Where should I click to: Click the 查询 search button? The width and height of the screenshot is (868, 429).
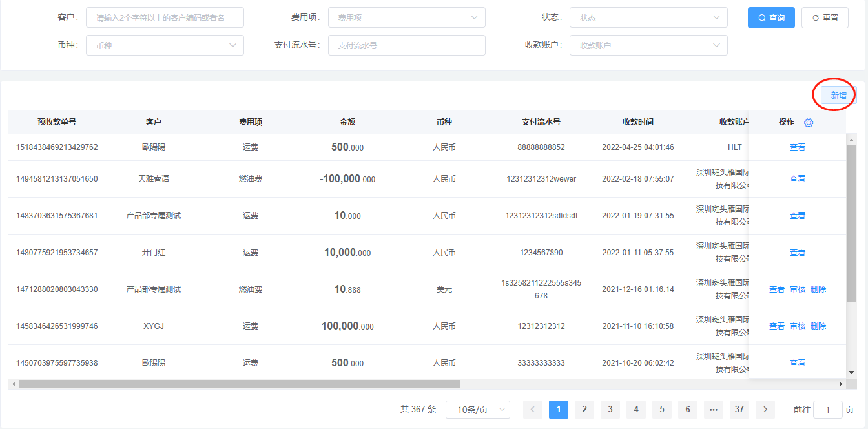(771, 18)
